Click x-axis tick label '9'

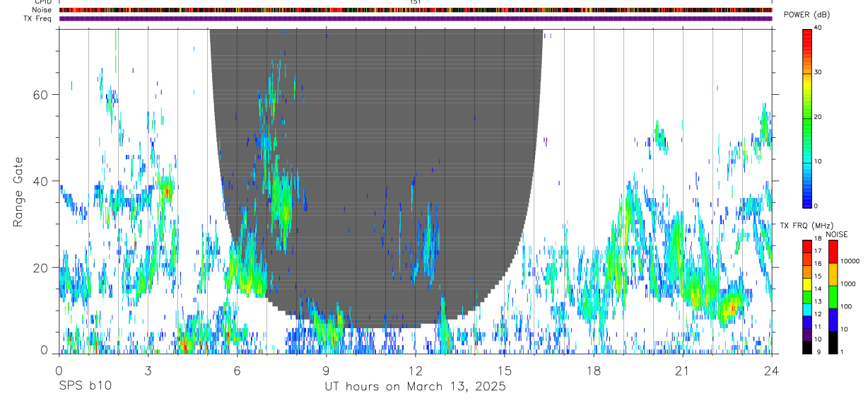(326, 370)
